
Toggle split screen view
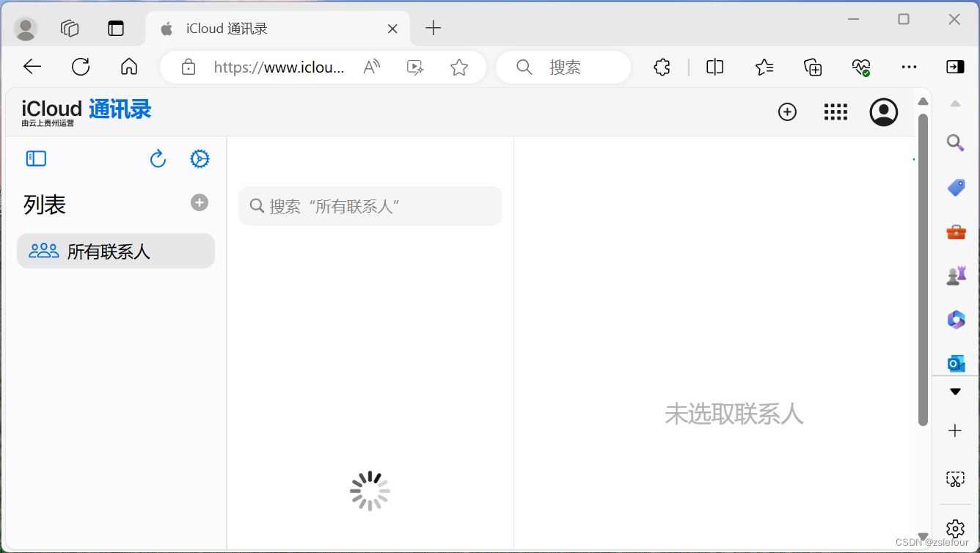715,67
